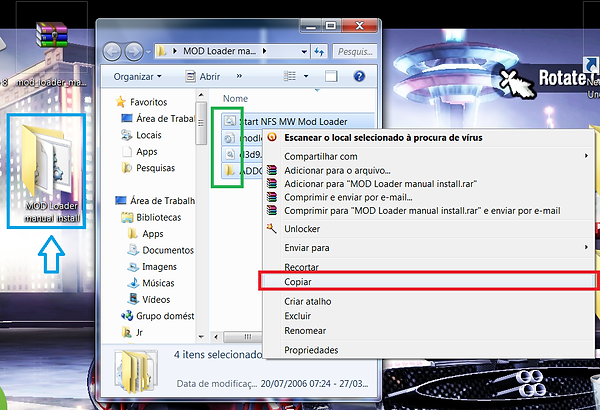600x410 pixels.
Task: Open the Documentos library
Action: [161, 250]
